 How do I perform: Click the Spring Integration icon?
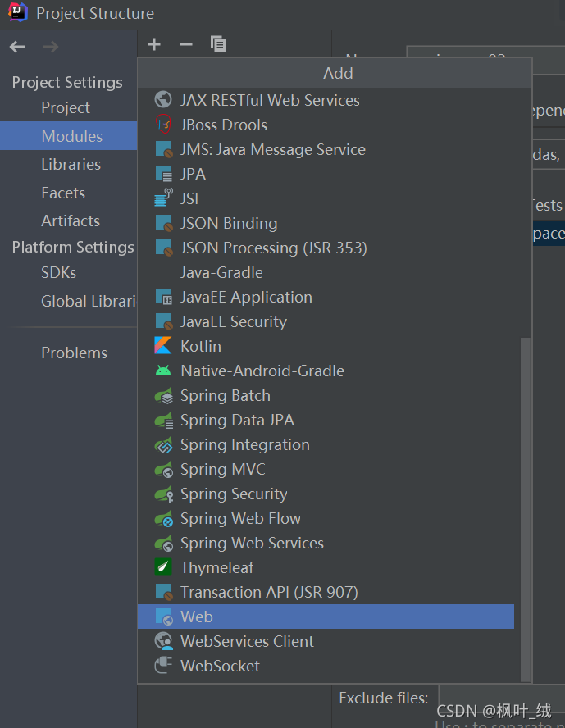click(163, 444)
